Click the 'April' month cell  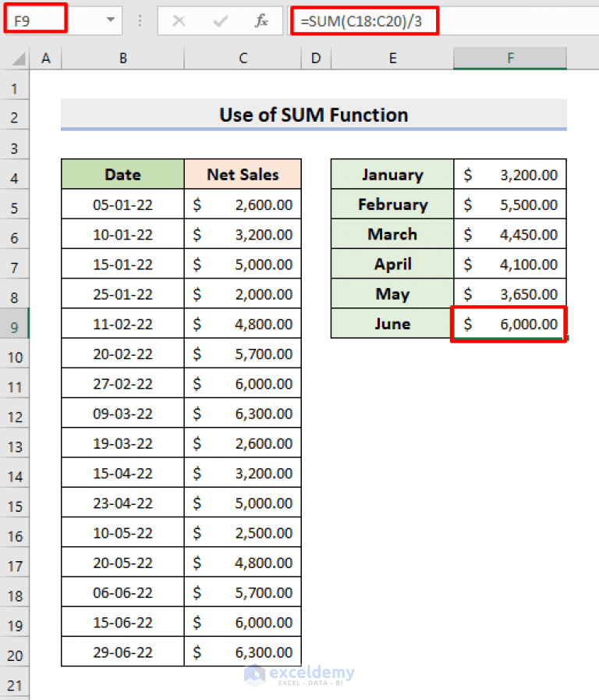(x=392, y=265)
